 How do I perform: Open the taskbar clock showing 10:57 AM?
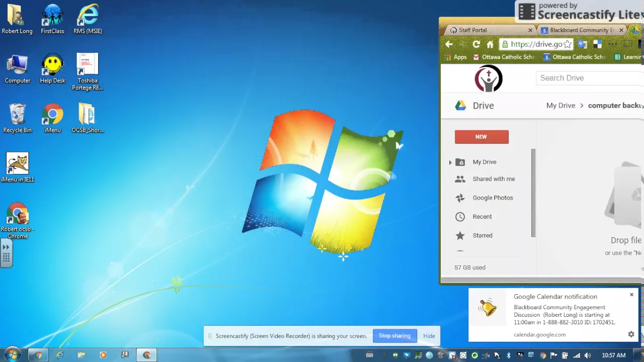(x=614, y=355)
